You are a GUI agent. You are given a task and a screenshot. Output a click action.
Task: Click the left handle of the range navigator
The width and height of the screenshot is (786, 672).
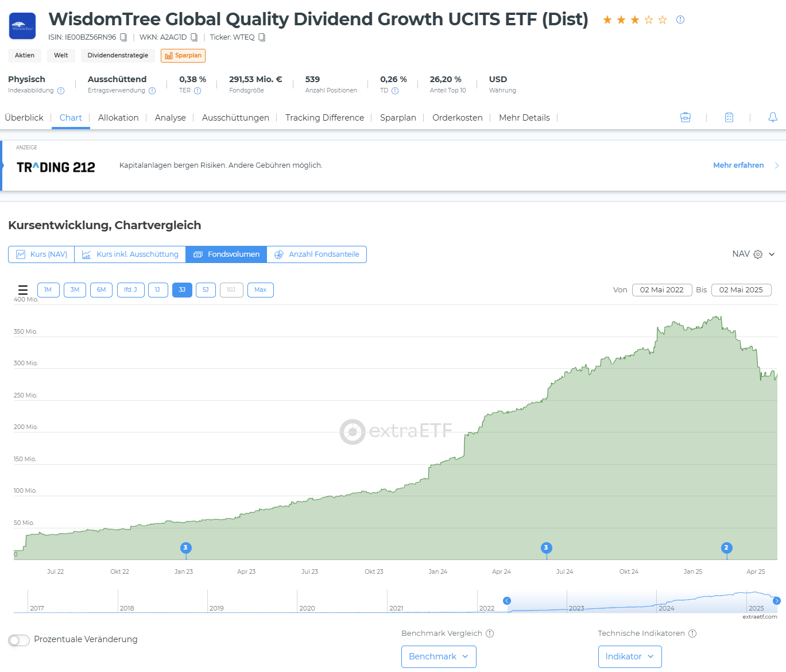506,601
